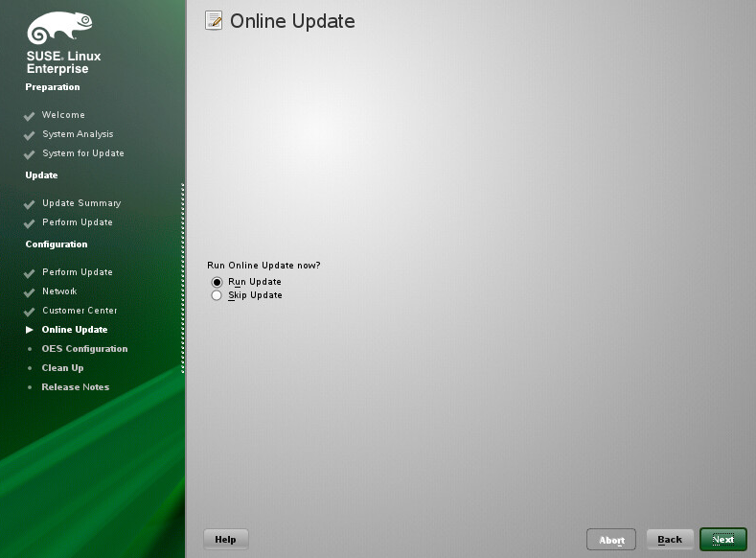
Task: Click the Update section heading
Action: (41, 175)
